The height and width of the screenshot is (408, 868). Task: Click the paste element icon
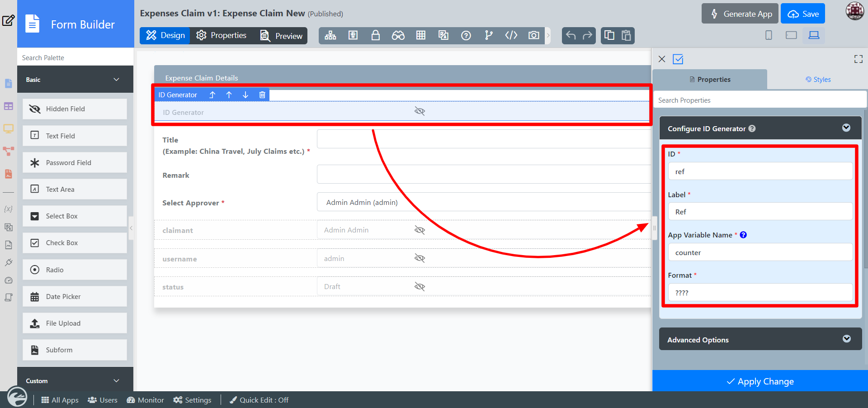[x=626, y=35]
